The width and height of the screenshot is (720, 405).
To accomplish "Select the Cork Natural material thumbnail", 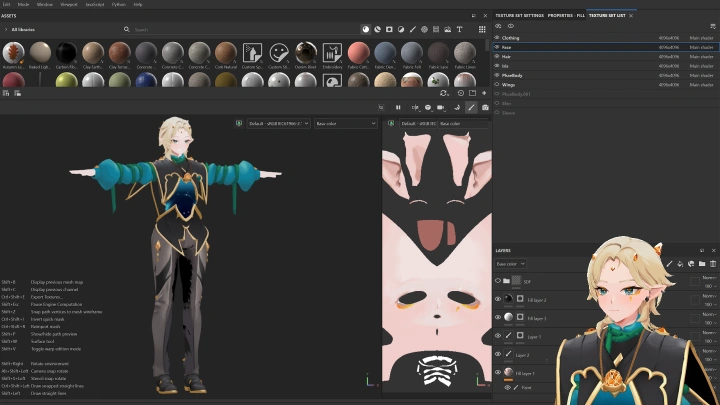I will pyautogui.click(x=225, y=55).
